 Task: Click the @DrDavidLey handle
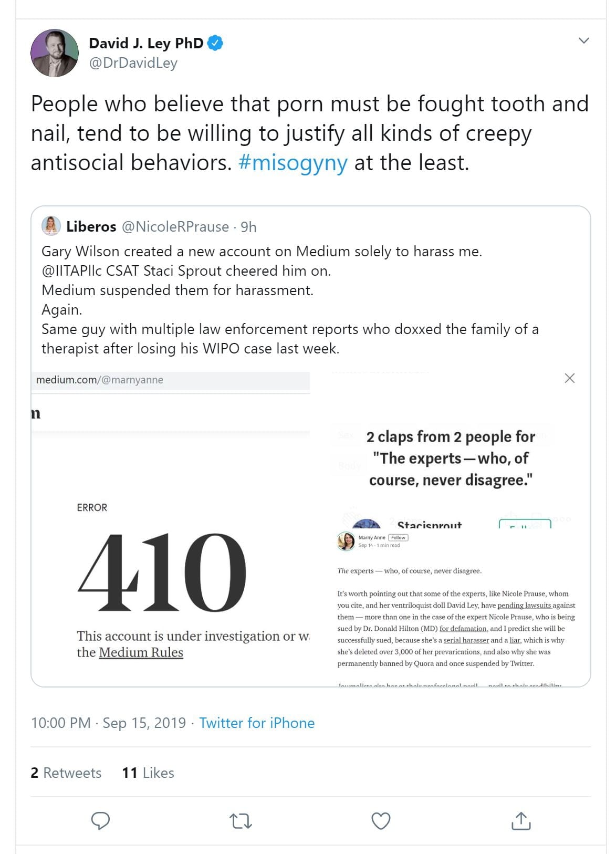pyautogui.click(x=133, y=63)
